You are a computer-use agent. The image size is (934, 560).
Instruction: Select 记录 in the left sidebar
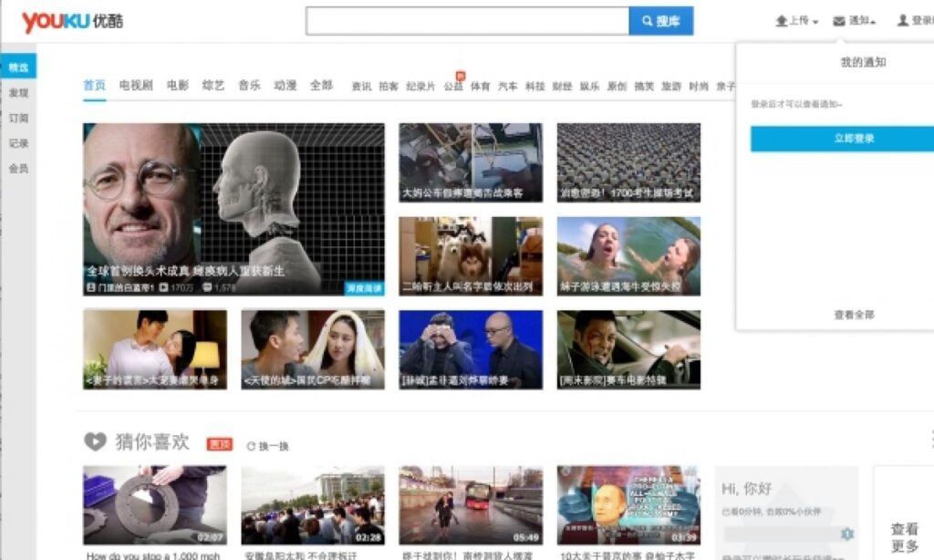18,143
